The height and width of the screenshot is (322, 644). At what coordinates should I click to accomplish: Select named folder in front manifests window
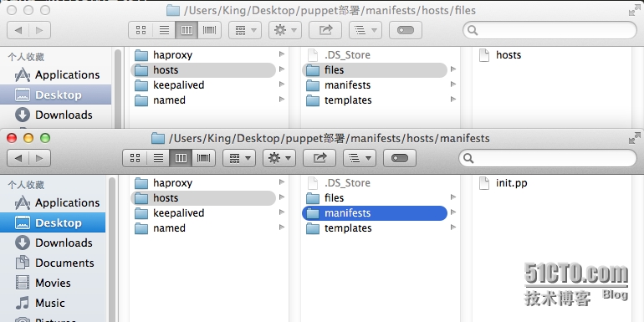(203, 228)
